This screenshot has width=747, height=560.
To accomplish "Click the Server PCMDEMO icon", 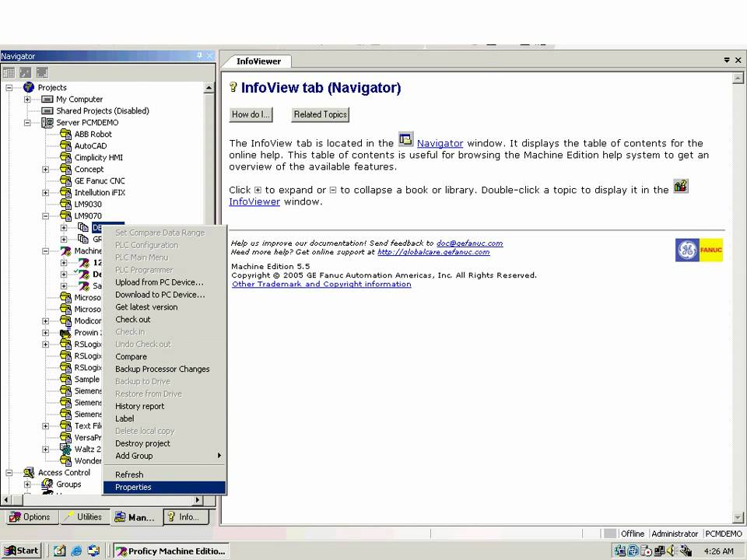I will (x=47, y=122).
